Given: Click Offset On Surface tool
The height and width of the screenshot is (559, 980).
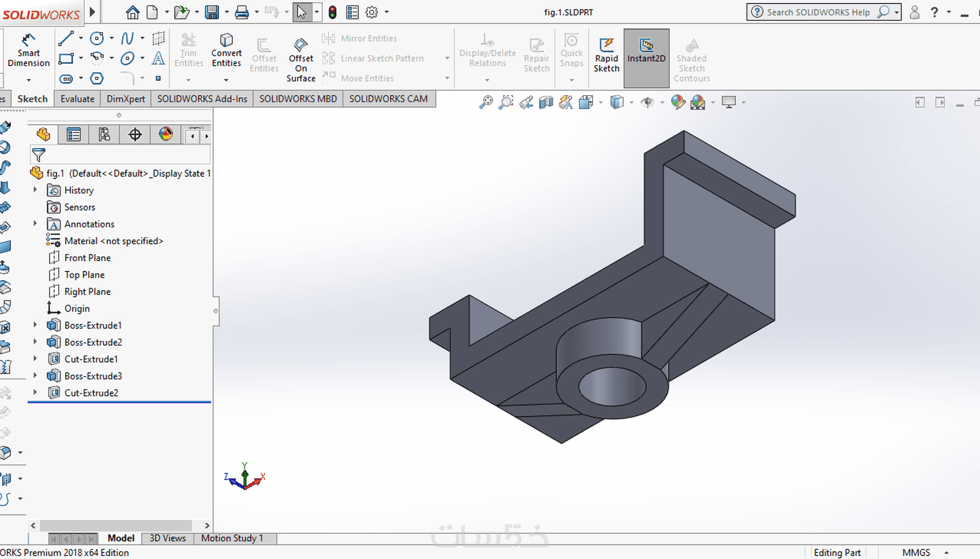Looking at the screenshot, I should 301,60.
